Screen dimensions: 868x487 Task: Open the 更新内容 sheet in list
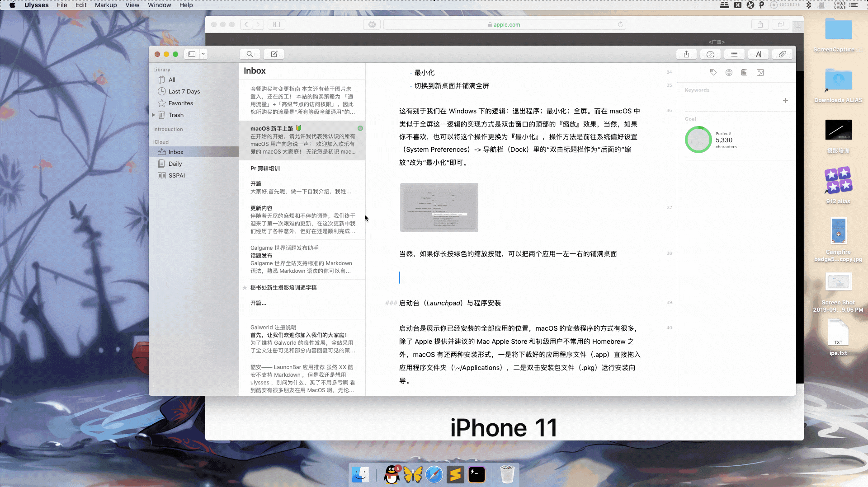pos(302,220)
